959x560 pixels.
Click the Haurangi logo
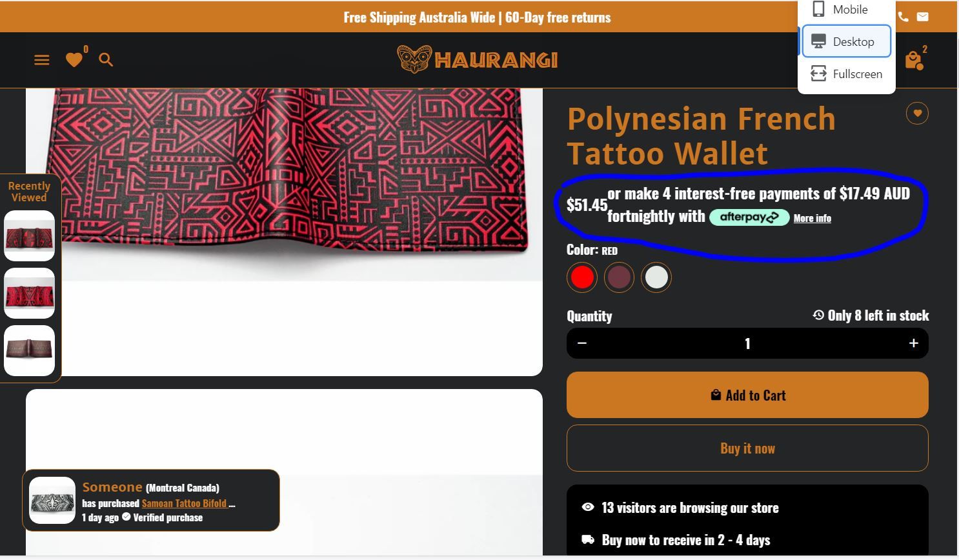[478, 60]
